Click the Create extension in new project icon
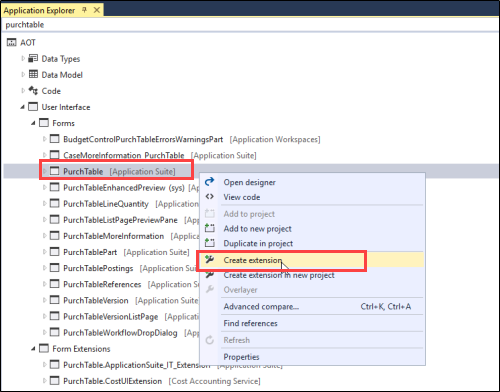The width and height of the screenshot is (500, 392). (209, 275)
